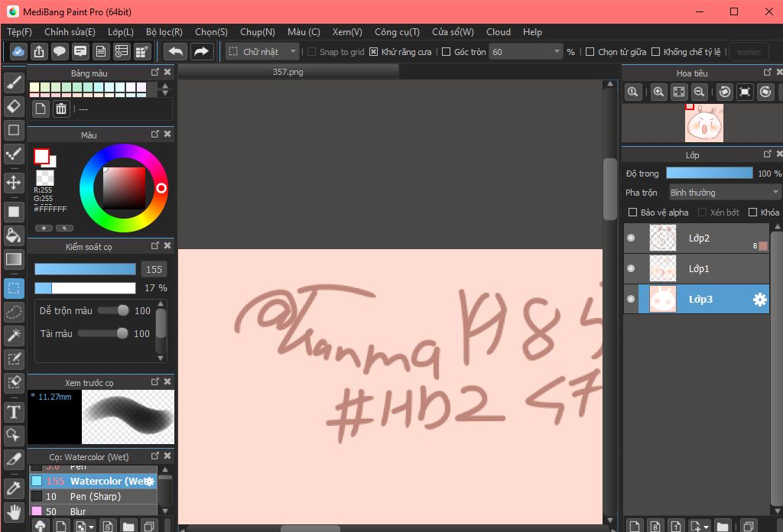
Task: Select the Brush tool in left toolbar
Action: (14, 83)
